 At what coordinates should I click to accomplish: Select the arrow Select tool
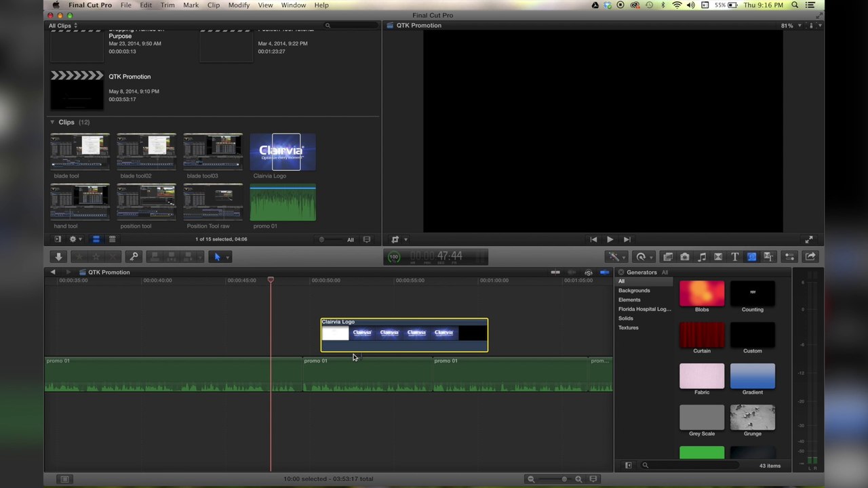click(217, 257)
